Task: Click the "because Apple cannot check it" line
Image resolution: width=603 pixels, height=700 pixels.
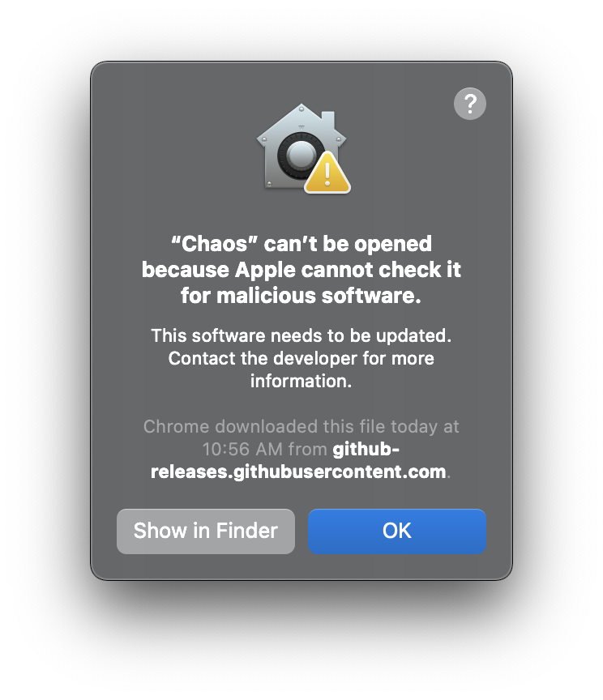Action: pos(301,270)
